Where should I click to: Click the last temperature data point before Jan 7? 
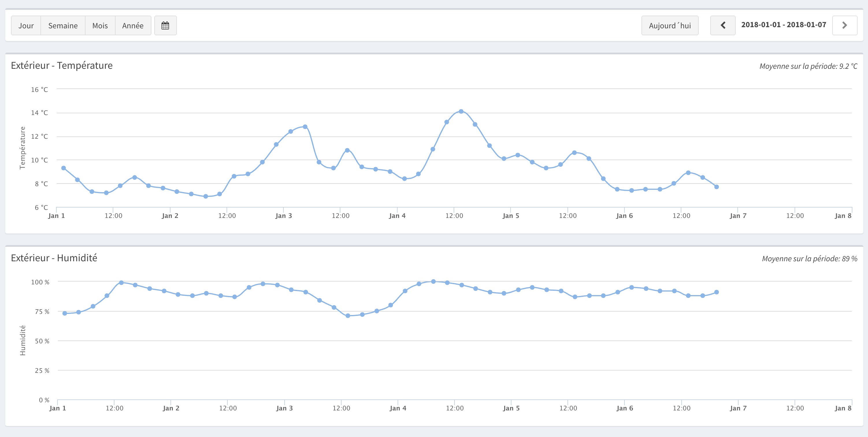[x=716, y=187]
